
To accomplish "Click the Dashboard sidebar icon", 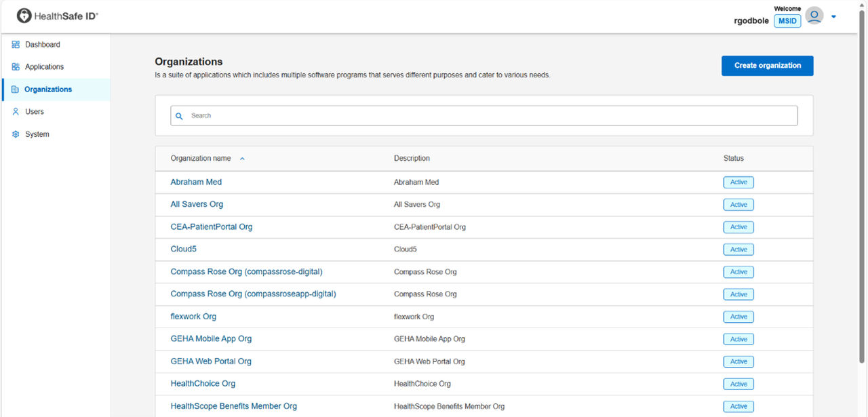I will [16, 45].
